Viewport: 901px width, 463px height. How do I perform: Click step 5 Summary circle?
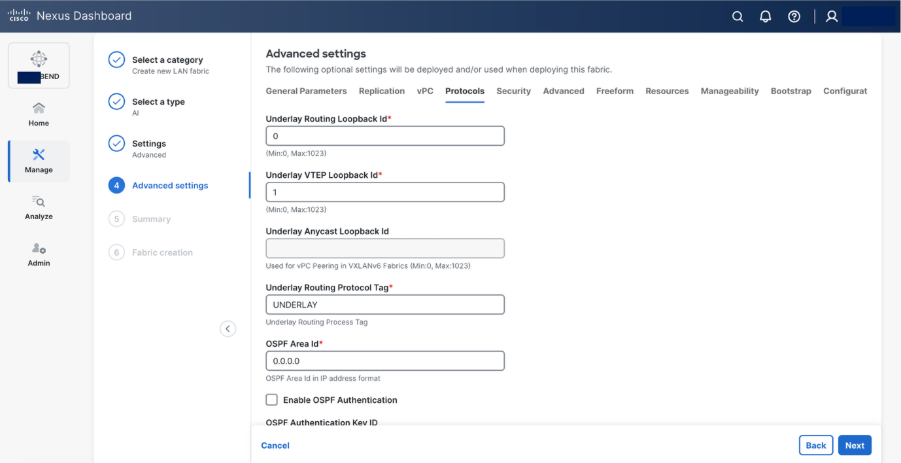click(x=117, y=219)
